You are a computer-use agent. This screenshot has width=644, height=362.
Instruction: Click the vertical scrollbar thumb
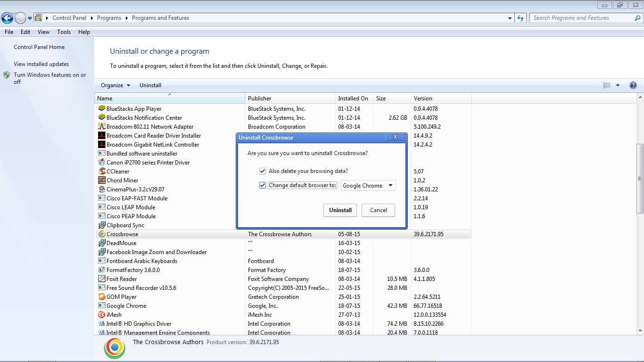[640, 179]
